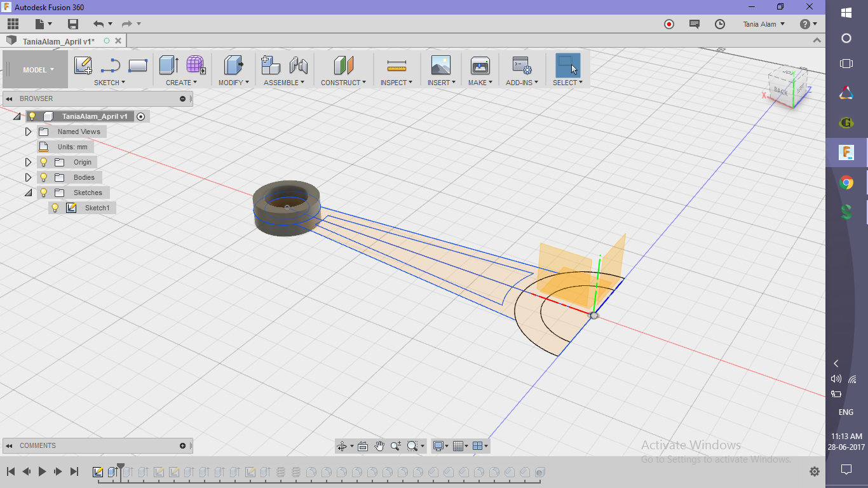Redo the last action
The image size is (868, 488).
click(x=126, y=24)
